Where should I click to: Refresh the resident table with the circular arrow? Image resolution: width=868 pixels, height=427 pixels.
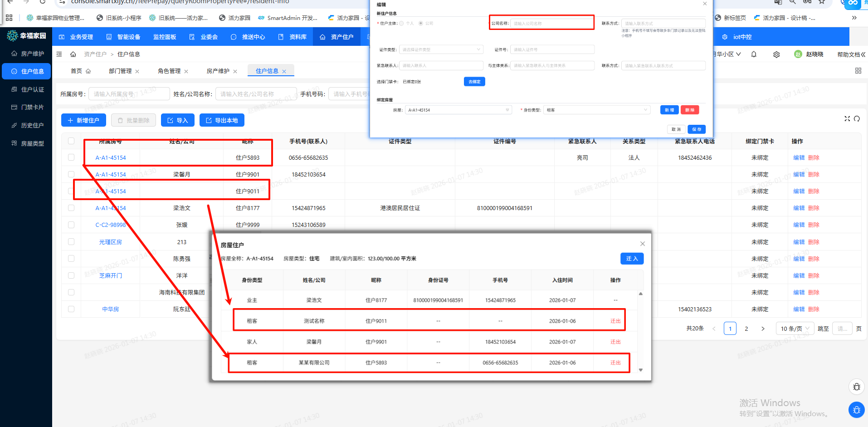tap(857, 118)
